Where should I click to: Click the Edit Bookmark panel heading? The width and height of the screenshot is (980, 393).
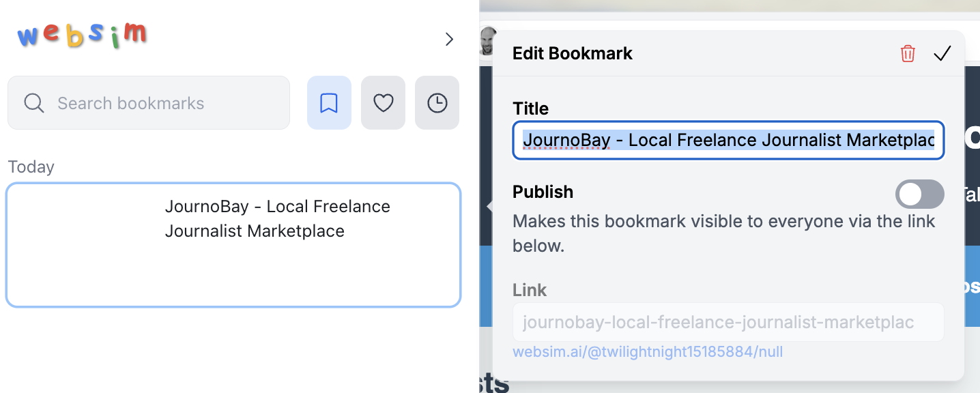[573, 54]
